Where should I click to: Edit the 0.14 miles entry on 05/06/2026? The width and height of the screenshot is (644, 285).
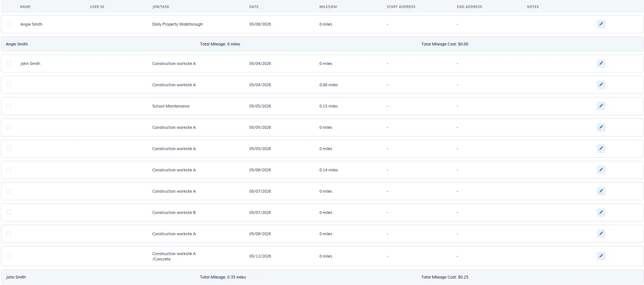tap(601, 170)
